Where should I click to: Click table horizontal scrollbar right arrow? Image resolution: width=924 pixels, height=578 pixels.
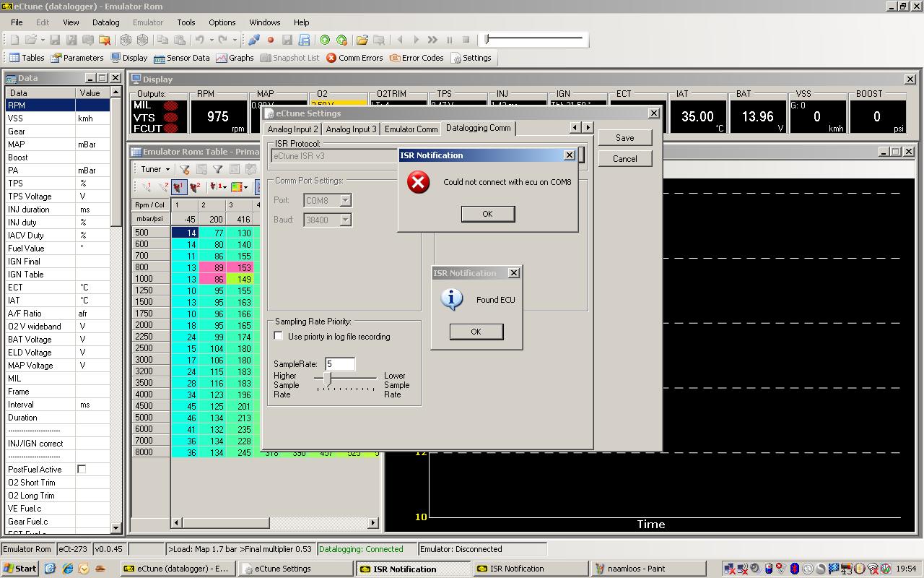(373, 522)
